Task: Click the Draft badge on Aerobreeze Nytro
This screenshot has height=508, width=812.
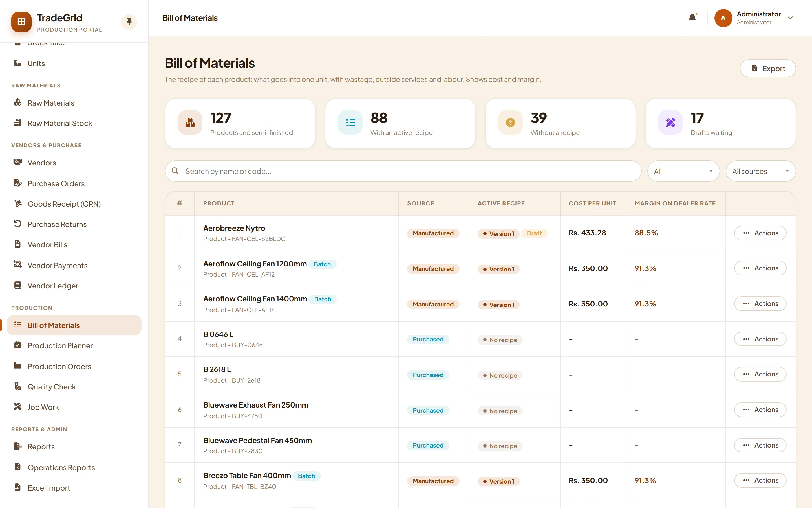Action: [534, 233]
